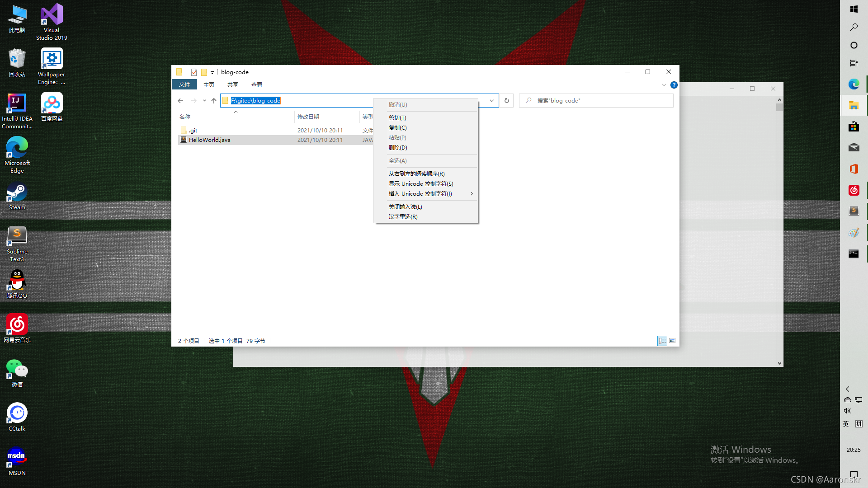
Task: Select 从右到左的阅读顺序(R) menu entry
Action: click(x=426, y=174)
